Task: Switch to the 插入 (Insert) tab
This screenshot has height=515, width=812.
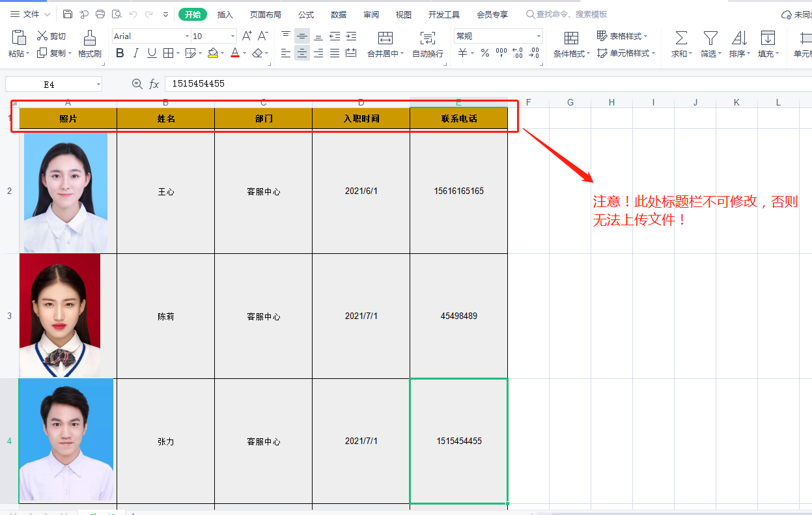Action: (x=225, y=14)
